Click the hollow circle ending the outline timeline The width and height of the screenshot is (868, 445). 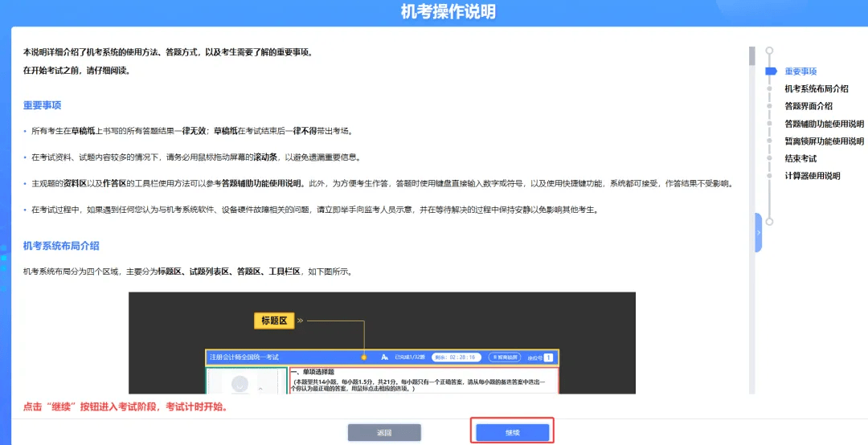click(769, 221)
